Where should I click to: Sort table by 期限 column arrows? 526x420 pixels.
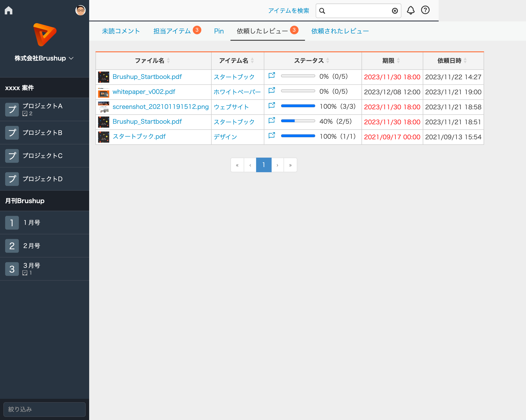(398, 61)
